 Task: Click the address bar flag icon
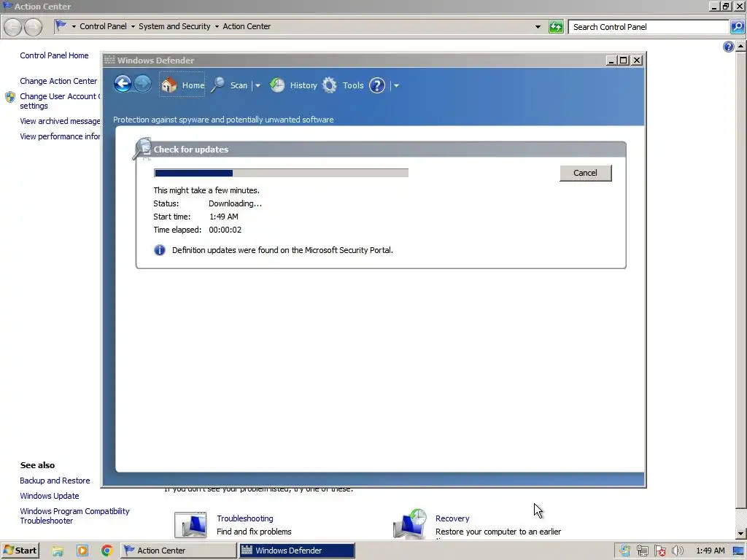pyautogui.click(x=61, y=26)
